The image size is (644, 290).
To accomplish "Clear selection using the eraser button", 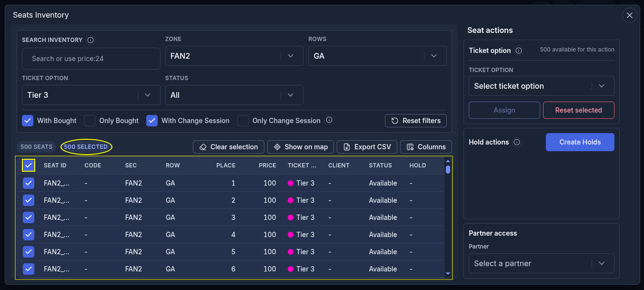I will click(228, 147).
